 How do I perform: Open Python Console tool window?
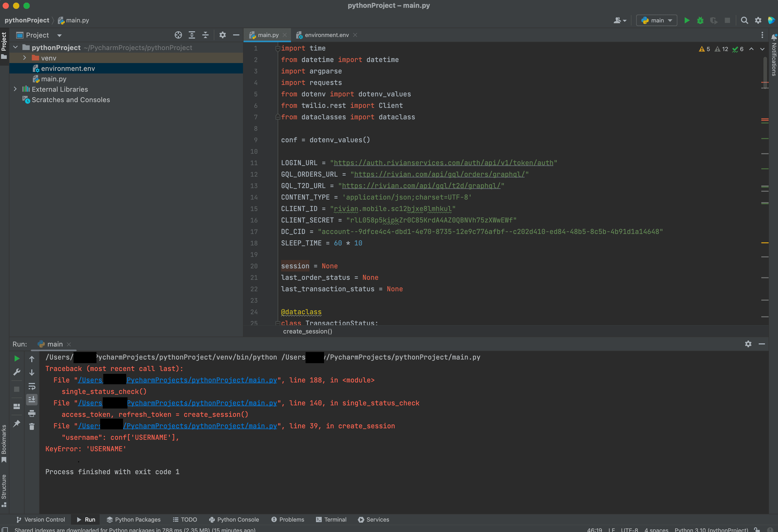pyautogui.click(x=234, y=519)
